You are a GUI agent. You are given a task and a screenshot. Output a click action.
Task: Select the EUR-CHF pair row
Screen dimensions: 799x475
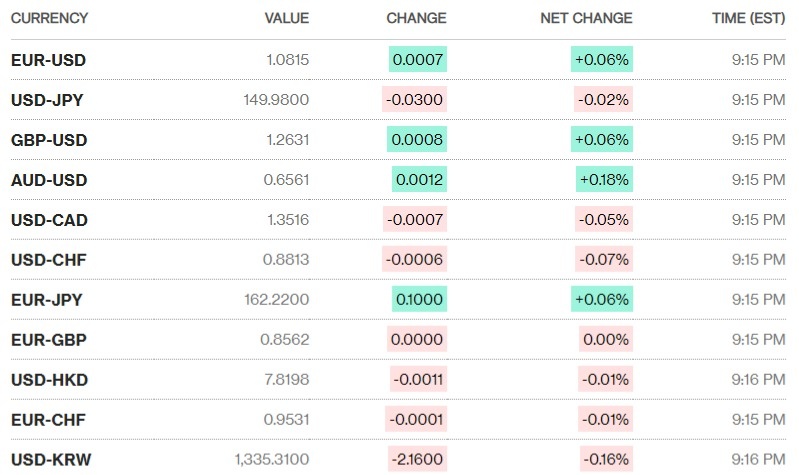(x=48, y=420)
